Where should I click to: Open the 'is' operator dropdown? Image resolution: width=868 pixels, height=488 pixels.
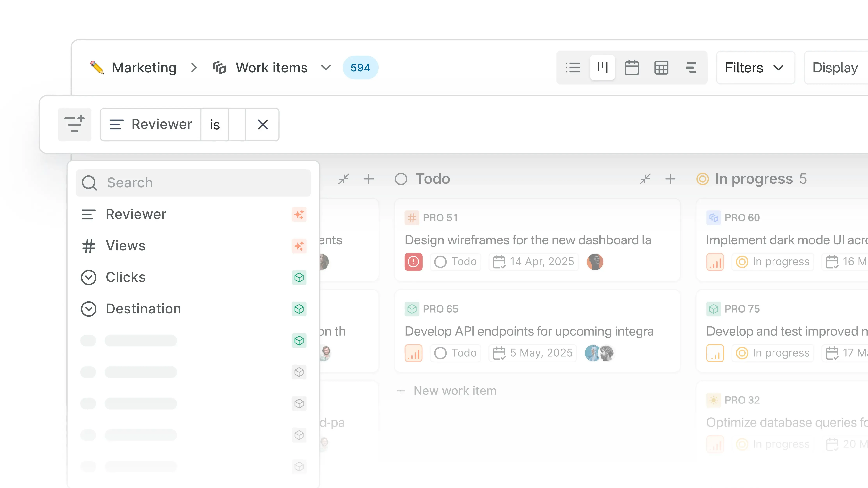click(215, 125)
